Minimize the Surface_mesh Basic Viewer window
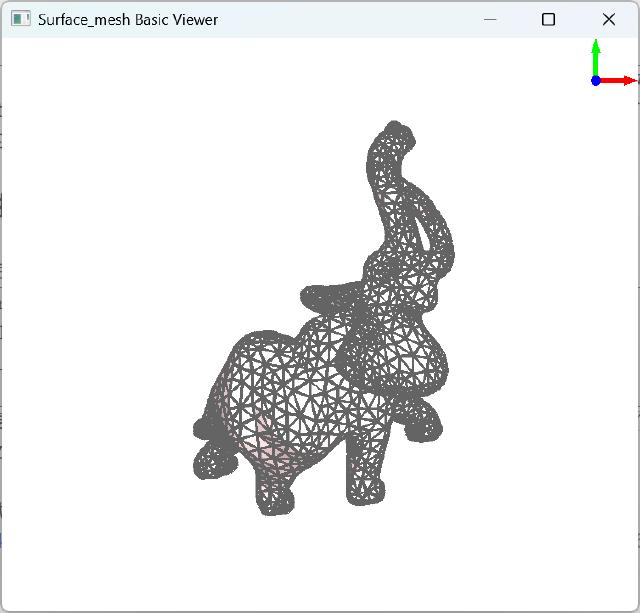The height and width of the screenshot is (613, 640). (490, 19)
